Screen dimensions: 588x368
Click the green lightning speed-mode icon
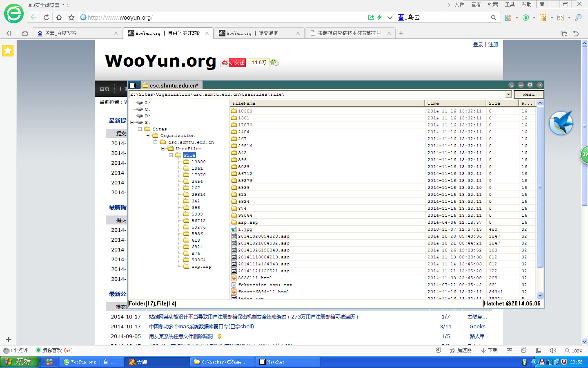(379, 17)
